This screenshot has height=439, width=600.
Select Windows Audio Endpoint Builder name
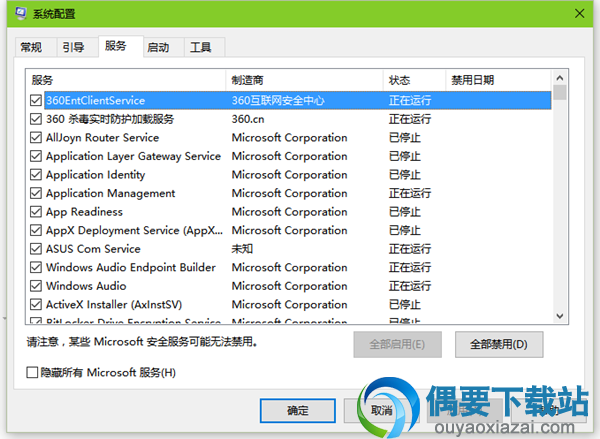[x=131, y=267]
